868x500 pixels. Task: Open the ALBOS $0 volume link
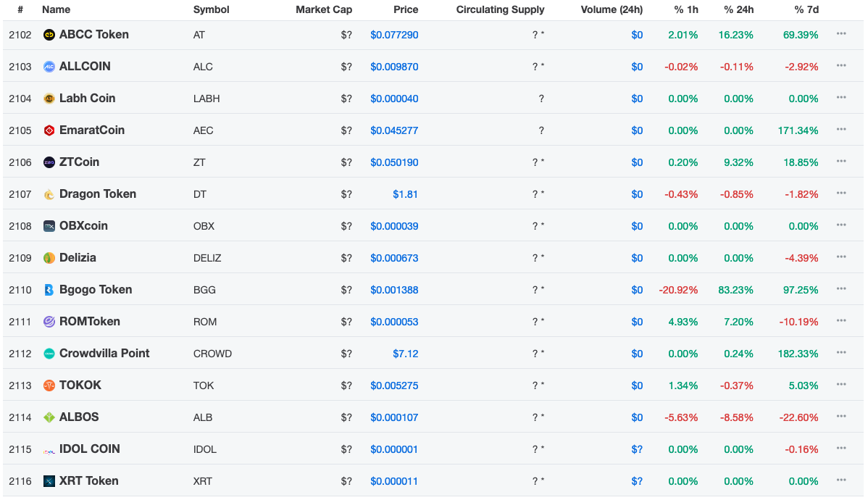click(637, 417)
